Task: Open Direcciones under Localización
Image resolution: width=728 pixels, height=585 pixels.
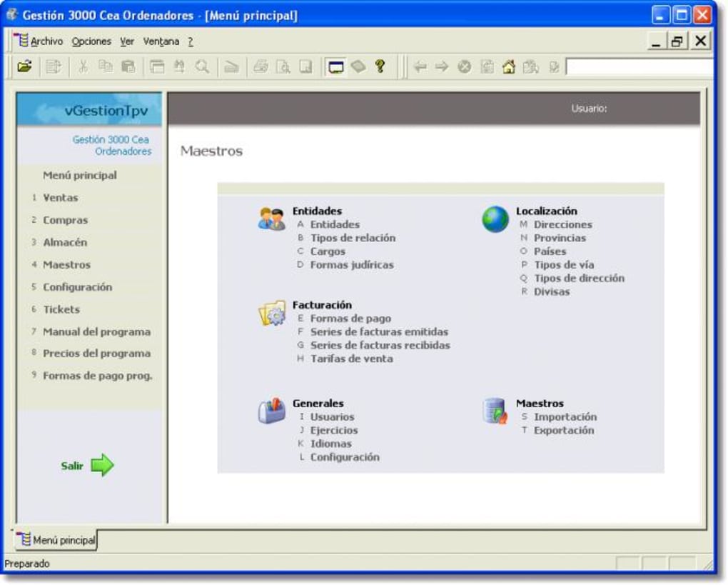Action: 562,224
